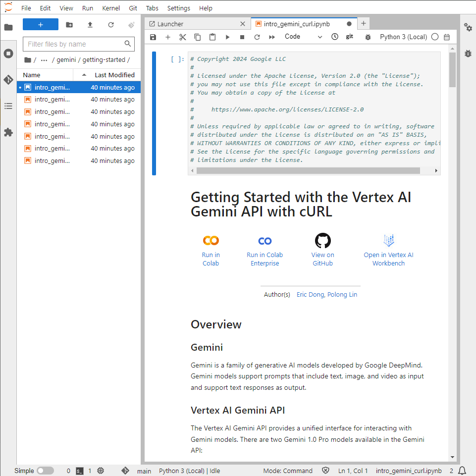Refresh the file browser list
Image resolution: width=476 pixels, height=476 pixels.
click(111, 25)
